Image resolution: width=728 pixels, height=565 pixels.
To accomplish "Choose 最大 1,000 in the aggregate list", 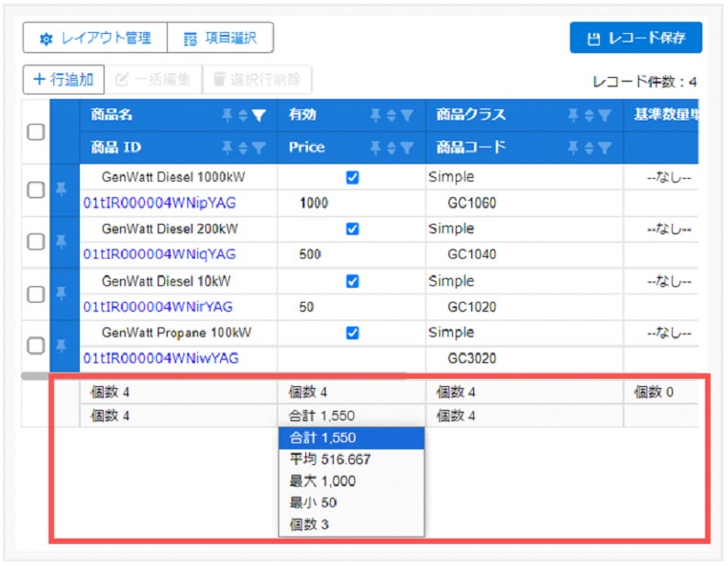I will click(351, 481).
